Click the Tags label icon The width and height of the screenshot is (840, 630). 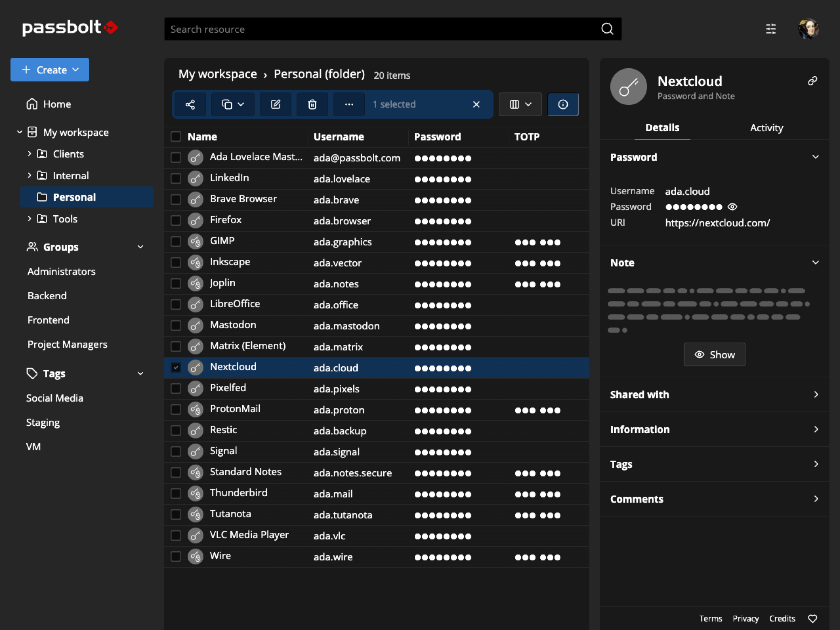click(x=32, y=373)
